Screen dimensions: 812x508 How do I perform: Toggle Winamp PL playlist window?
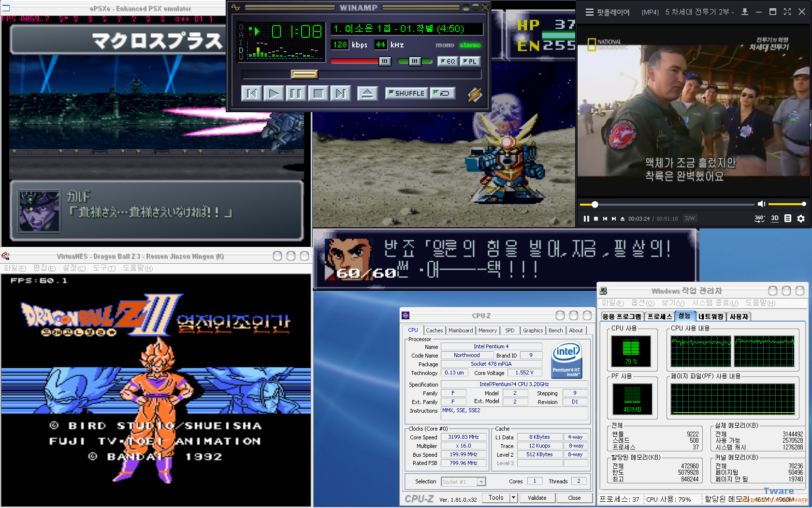click(470, 61)
